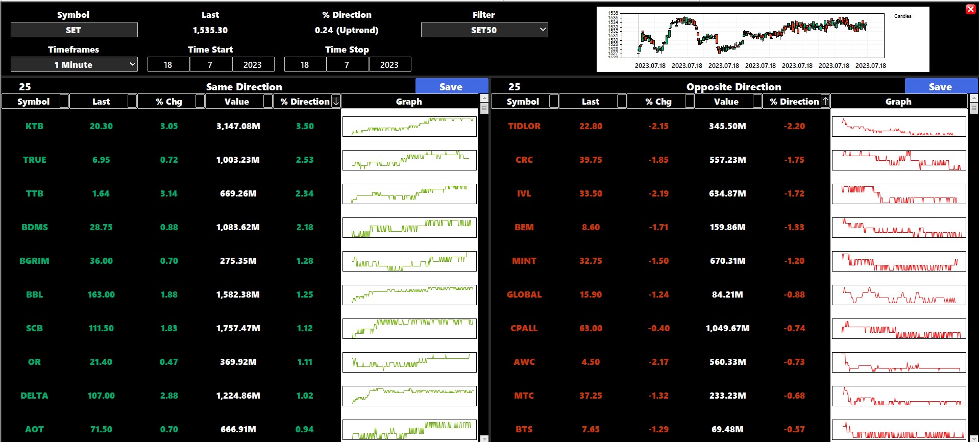
Task: Open the Timeframes dropdown showing 1 Minute
Action: click(74, 65)
